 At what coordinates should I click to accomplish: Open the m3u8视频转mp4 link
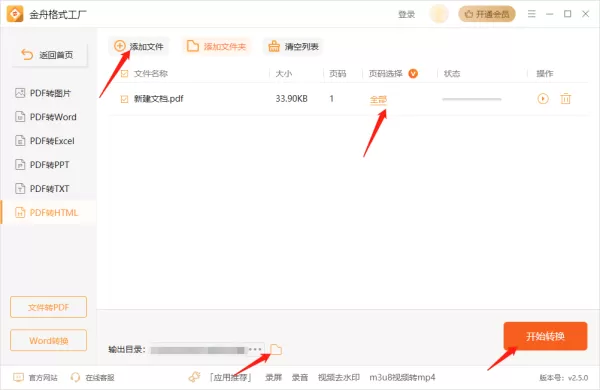pos(402,377)
